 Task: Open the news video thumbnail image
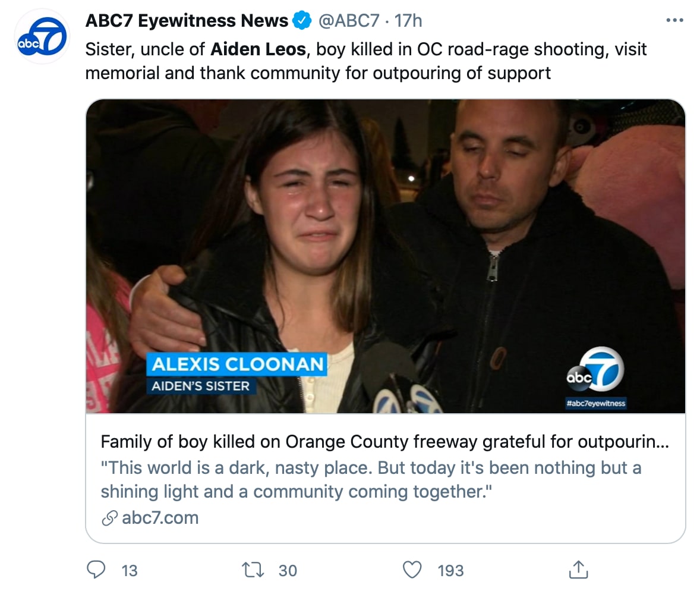coord(385,256)
